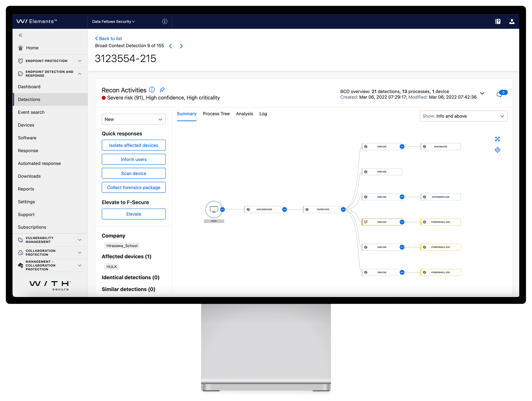Expand the Collaboration Protection section

(x=80, y=253)
